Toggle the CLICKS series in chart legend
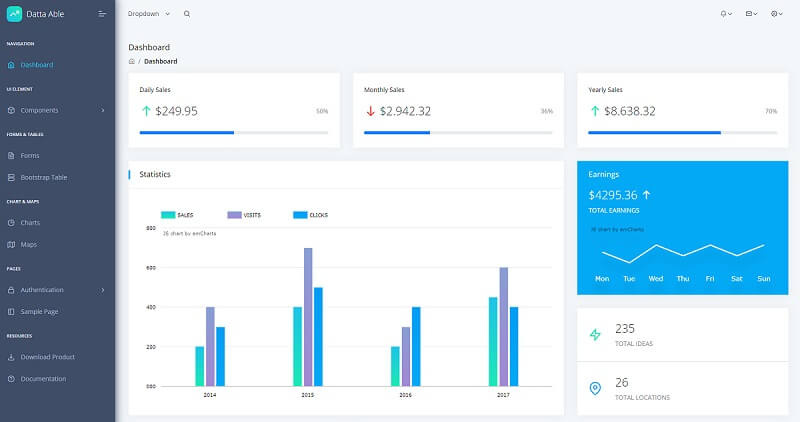Viewport: 800px width, 422px height. point(310,215)
